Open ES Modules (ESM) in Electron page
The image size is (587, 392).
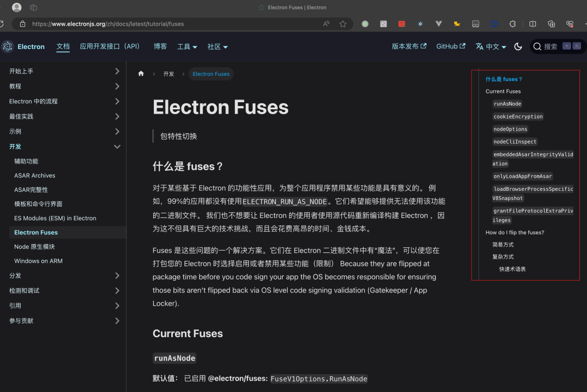coord(55,218)
